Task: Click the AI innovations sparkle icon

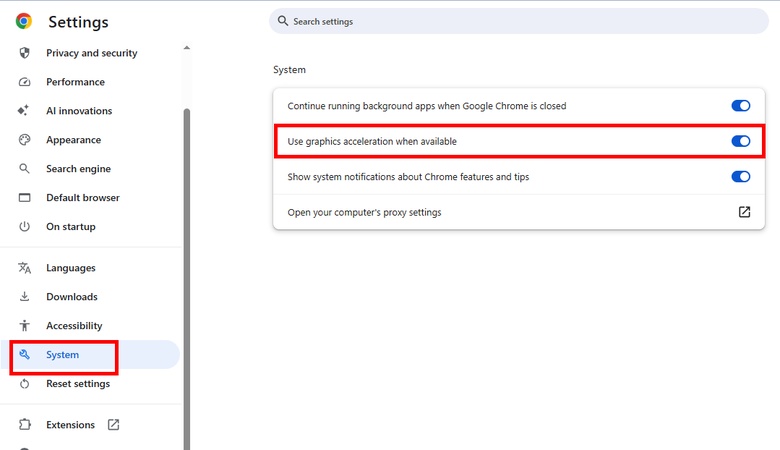Action: [x=23, y=110]
